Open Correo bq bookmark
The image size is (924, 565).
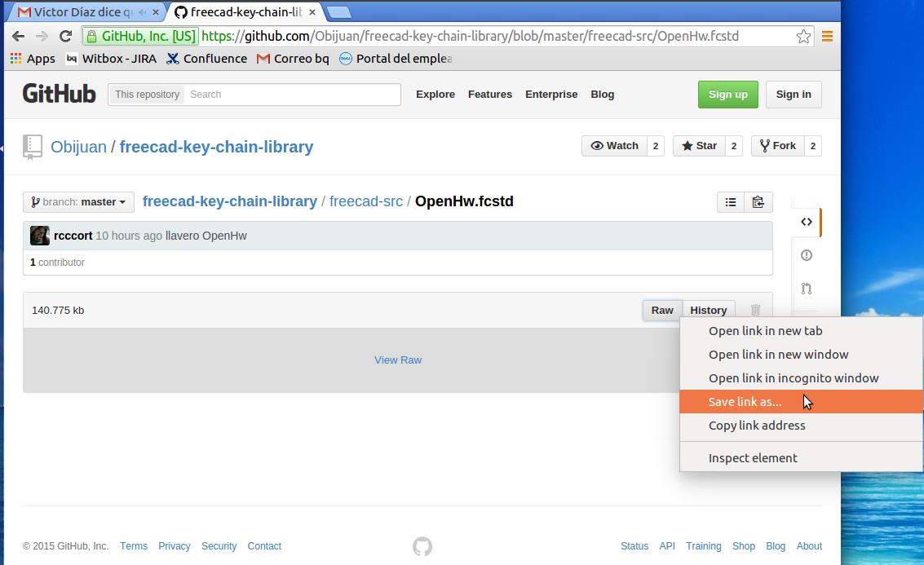(293, 59)
